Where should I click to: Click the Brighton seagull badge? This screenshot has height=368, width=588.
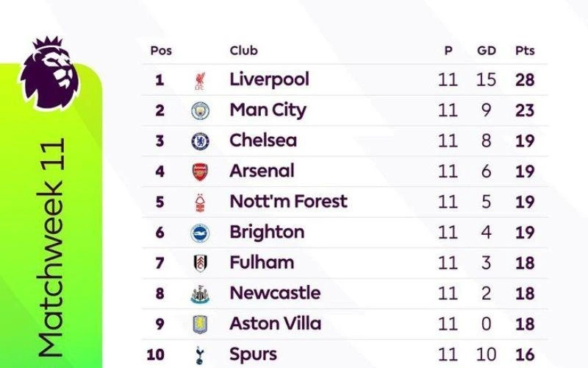tap(200, 233)
